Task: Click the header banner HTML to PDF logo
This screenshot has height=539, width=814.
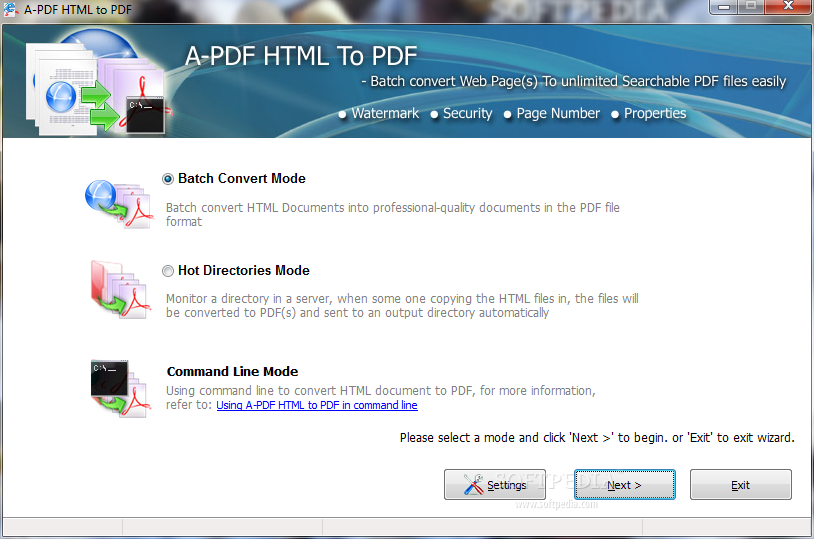Action: (x=99, y=82)
